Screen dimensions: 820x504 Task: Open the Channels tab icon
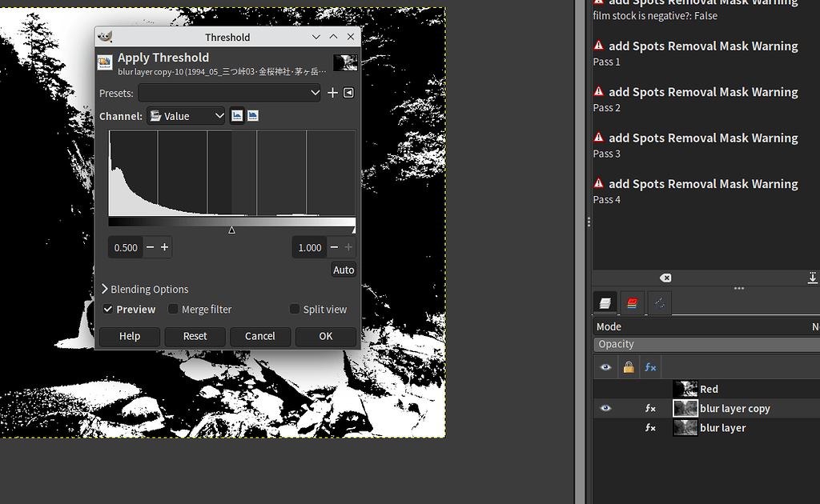click(632, 302)
